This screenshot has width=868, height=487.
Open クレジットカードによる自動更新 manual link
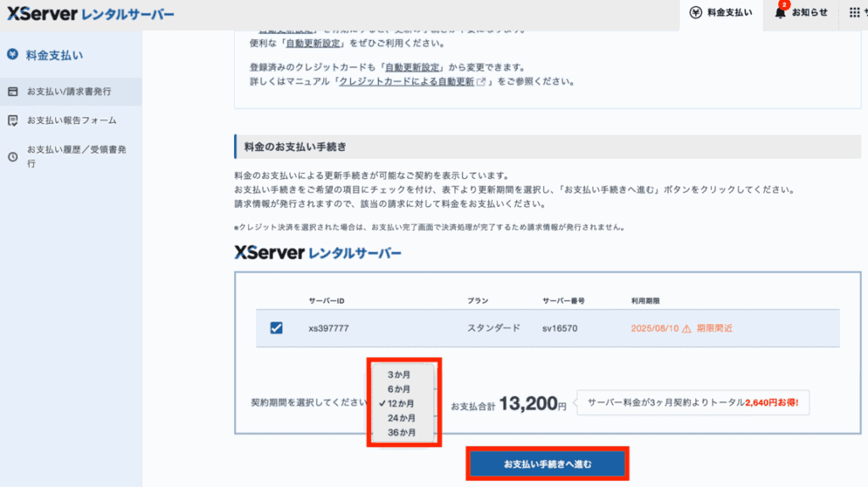406,81
